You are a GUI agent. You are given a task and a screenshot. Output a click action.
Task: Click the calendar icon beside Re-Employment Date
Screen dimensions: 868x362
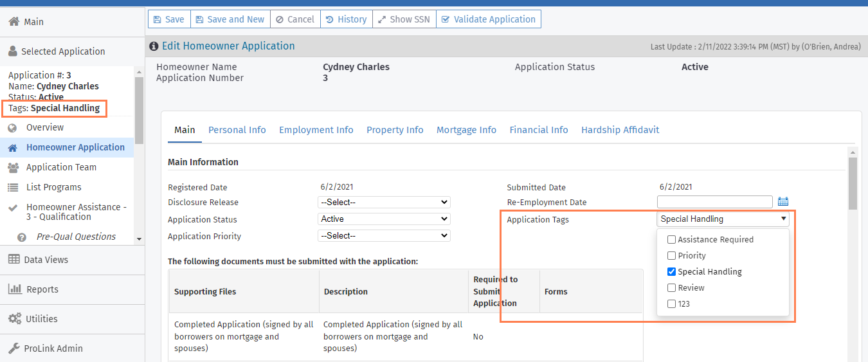(782, 202)
